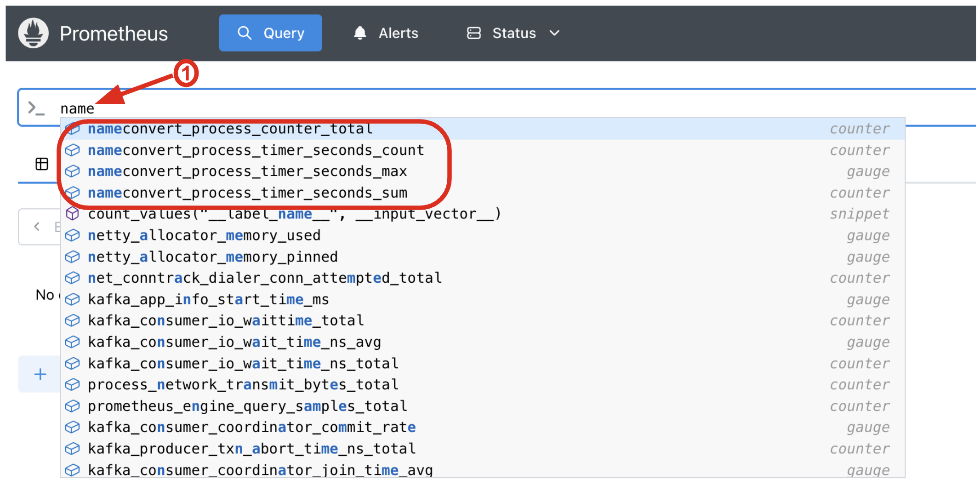Screen dimensions: 980x491
Task: Click the previous time chevron arrow
Action: tap(37, 227)
